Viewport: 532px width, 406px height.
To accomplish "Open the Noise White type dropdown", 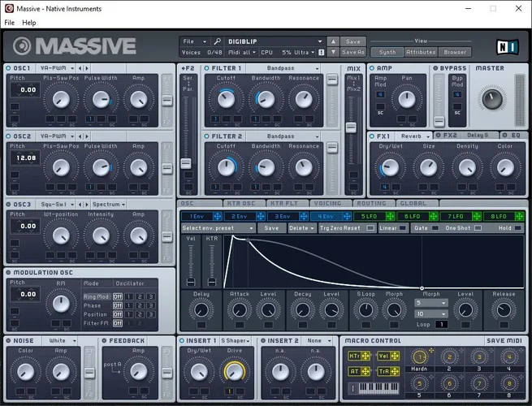I will 61,340.
